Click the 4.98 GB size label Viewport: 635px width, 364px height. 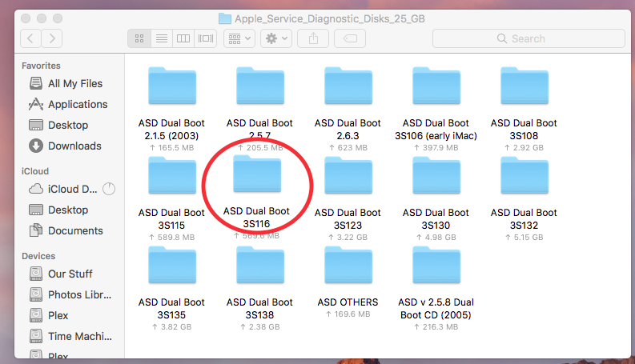point(436,238)
